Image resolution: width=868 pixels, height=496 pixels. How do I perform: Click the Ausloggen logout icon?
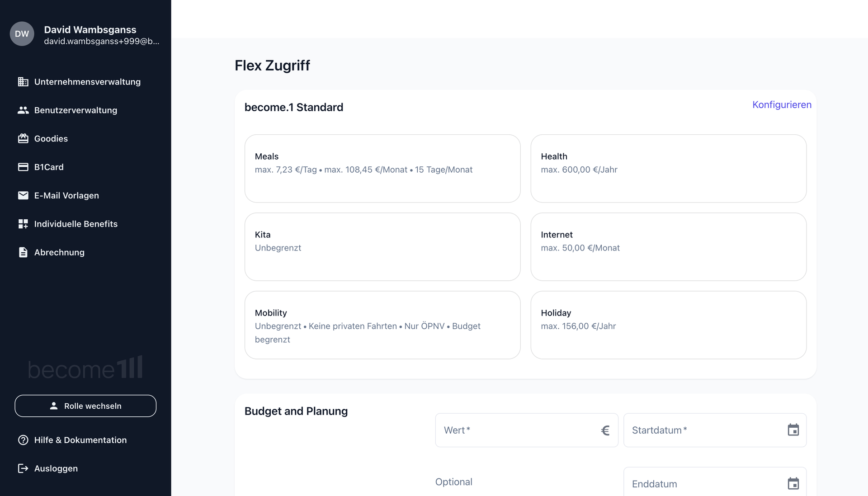point(23,468)
